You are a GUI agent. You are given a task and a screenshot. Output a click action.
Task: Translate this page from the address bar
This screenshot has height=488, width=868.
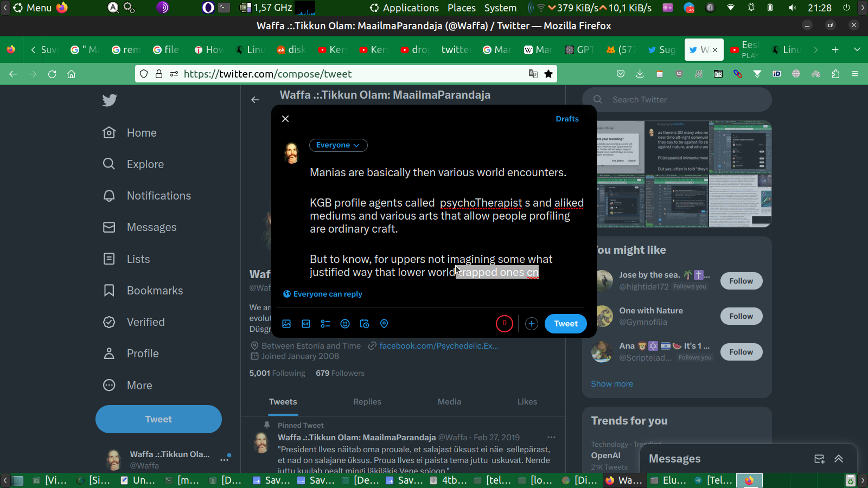point(533,74)
